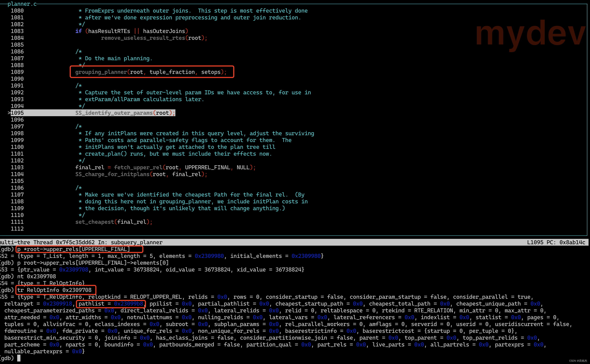This screenshot has width=590, height=364.
Task: Click the 'tr RelOptInfo 0x2309708' gdb command
Action: pyautogui.click(x=54, y=290)
